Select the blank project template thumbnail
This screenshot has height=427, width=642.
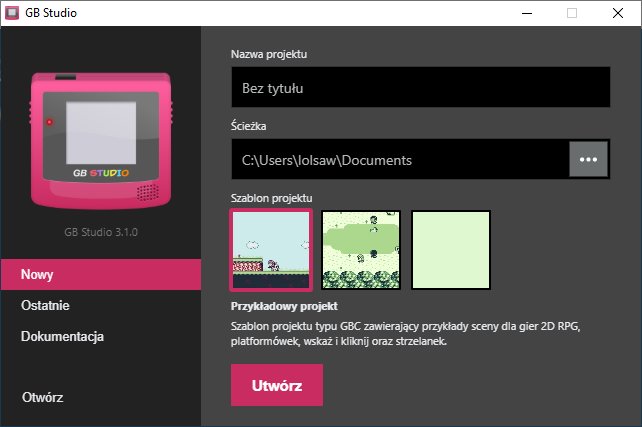451,250
